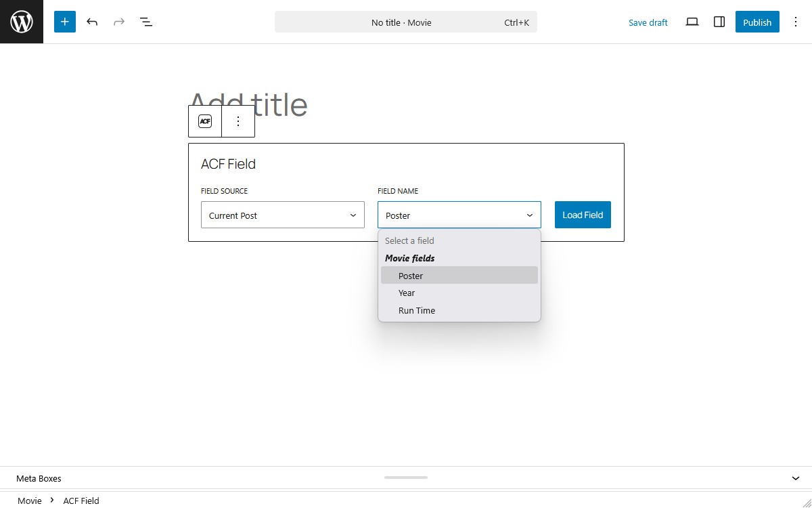
Task: Click the Load Field button
Action: [582, 215]
